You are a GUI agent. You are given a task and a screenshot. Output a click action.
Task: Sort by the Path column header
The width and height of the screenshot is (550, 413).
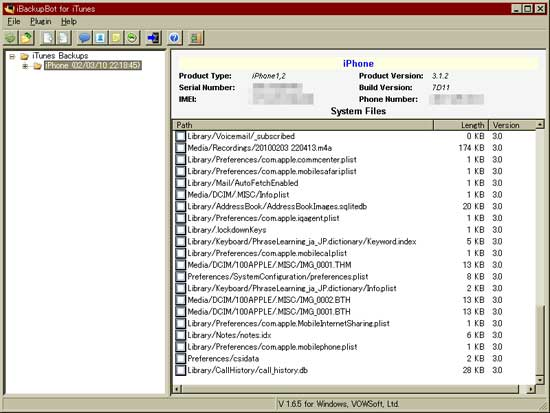click(303, 125)
